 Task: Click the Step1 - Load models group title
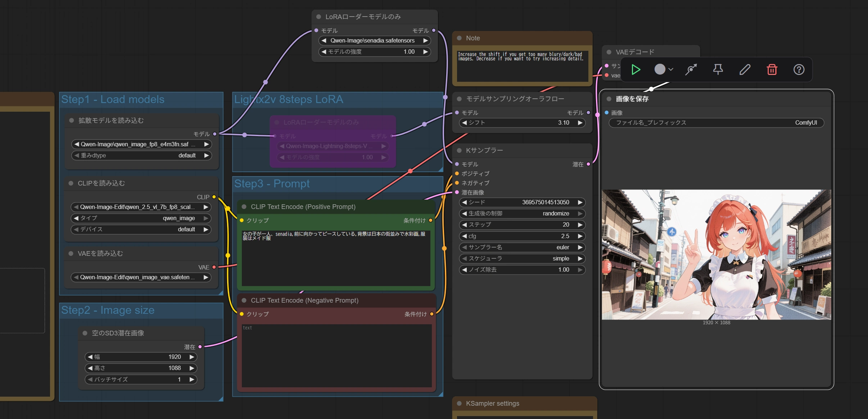113,99
